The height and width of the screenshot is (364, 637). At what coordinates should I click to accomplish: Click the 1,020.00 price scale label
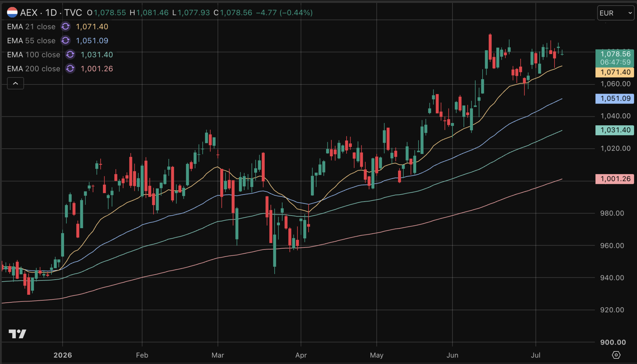(x=616, y=148)
